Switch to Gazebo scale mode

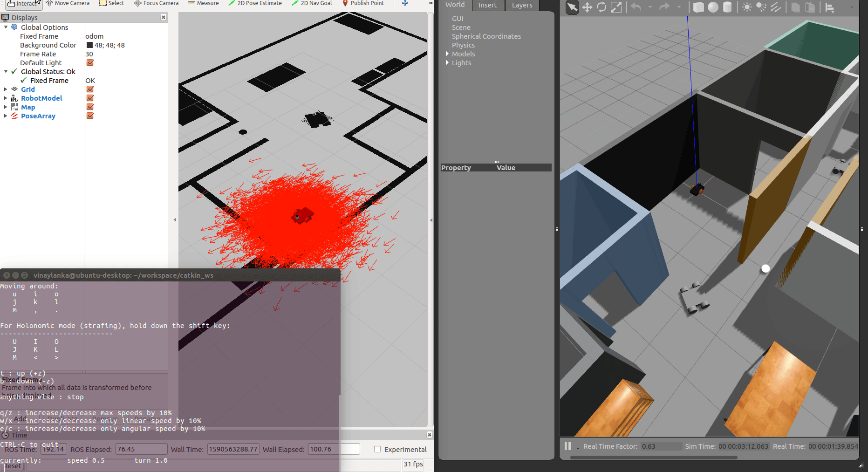pos(616,7)
